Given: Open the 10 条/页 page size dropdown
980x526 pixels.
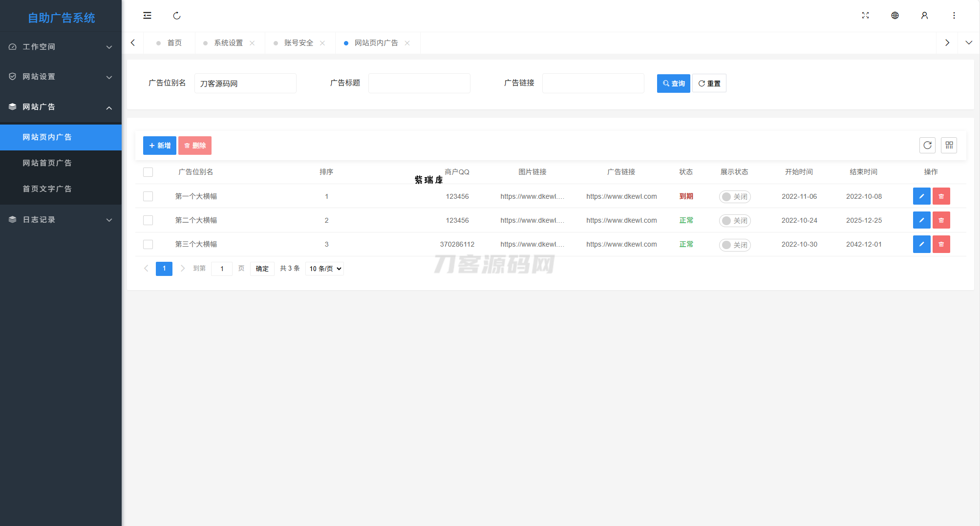Looking at the screenshot, I should (325, 269).
